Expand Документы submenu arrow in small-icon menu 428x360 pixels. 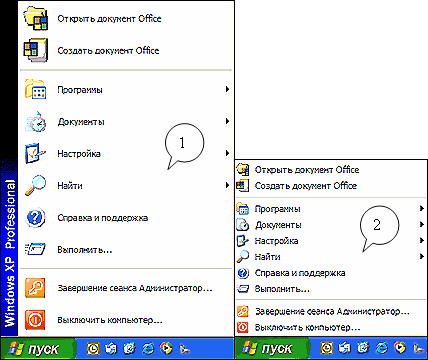422,225
